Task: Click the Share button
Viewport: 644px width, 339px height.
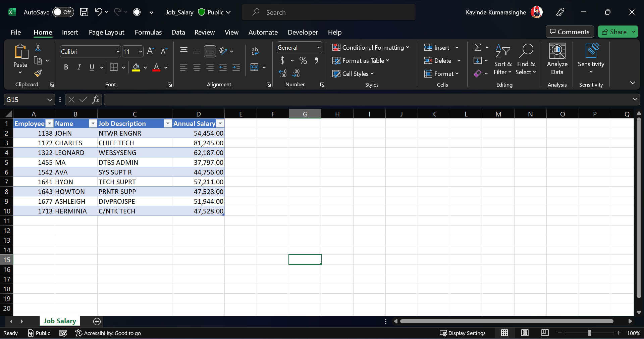Action: pyautogui.click(x=614, y=32)
